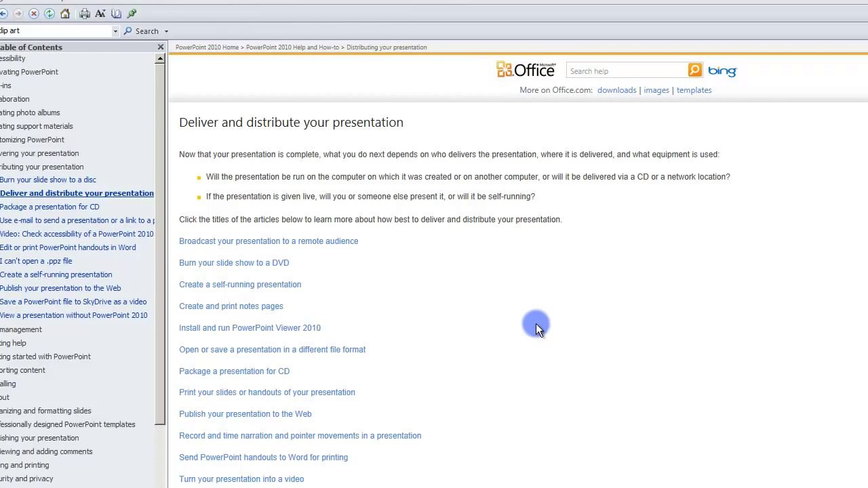
Task: Expand the 'Creating photo albums' contents category
Action: (x=30, y=113)
